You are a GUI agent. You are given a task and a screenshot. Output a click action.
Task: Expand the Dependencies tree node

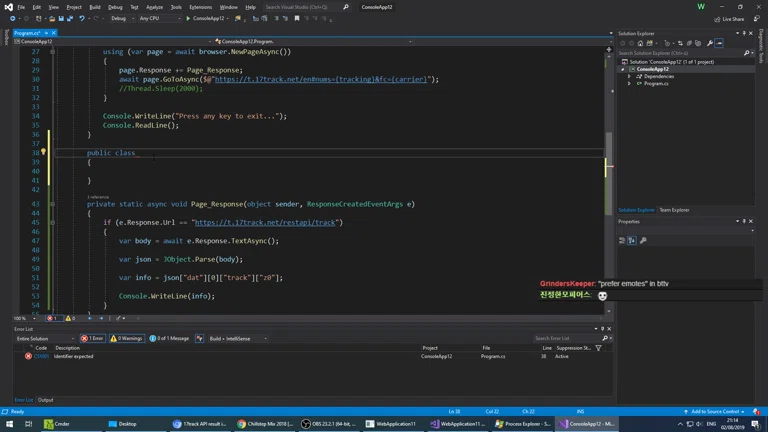[629, 76]
